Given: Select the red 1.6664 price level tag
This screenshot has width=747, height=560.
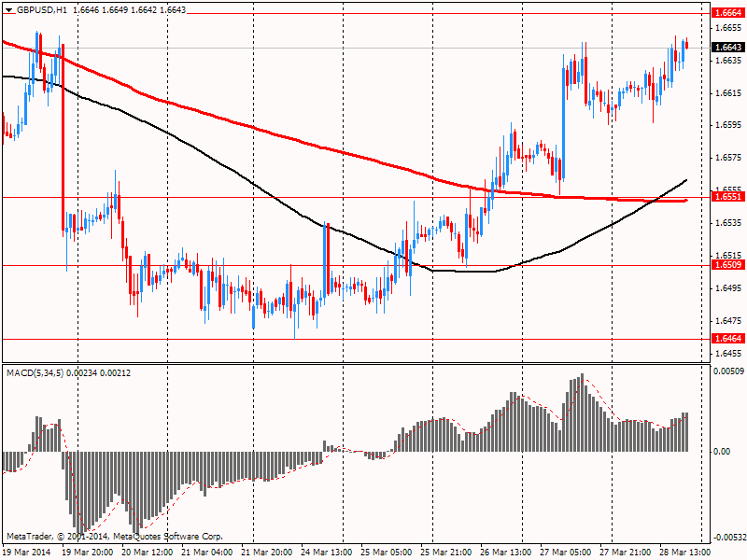Looking at the screenshot, I should point(727,13).
